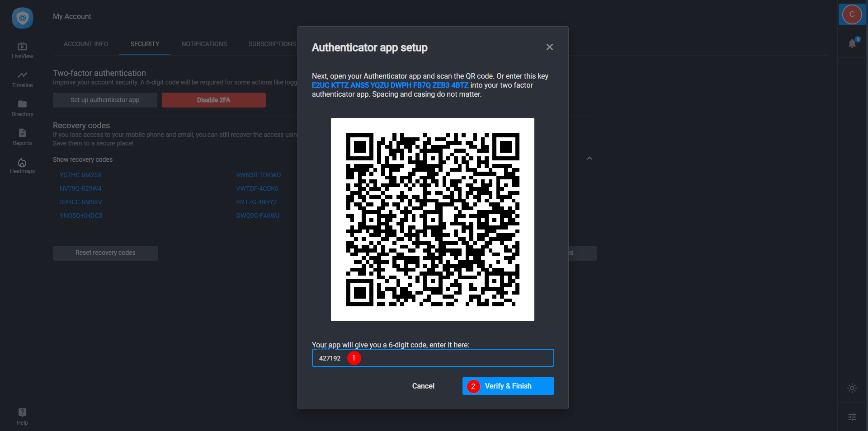Switch to the Notifications tab
The image size is (868, 431).
pyautogui.click(x=204, y=44)
